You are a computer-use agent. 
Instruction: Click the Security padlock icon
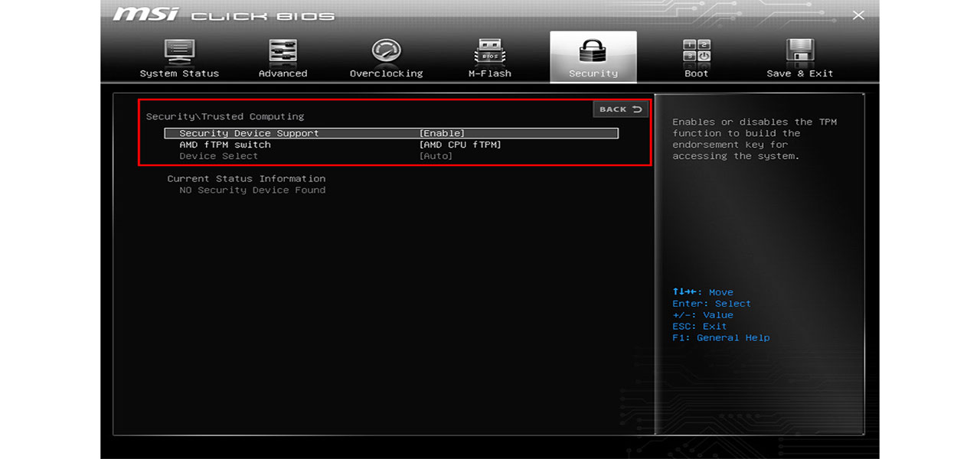(x=593, y=51)
